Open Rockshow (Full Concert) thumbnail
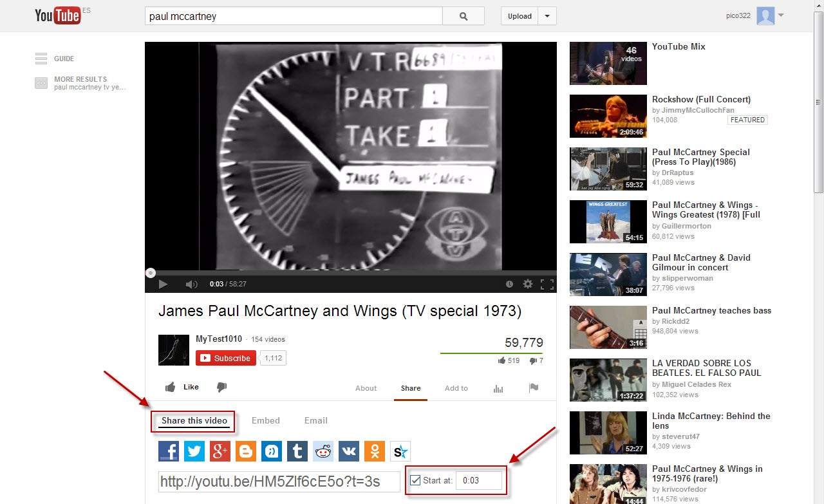 tap(608, 116)
